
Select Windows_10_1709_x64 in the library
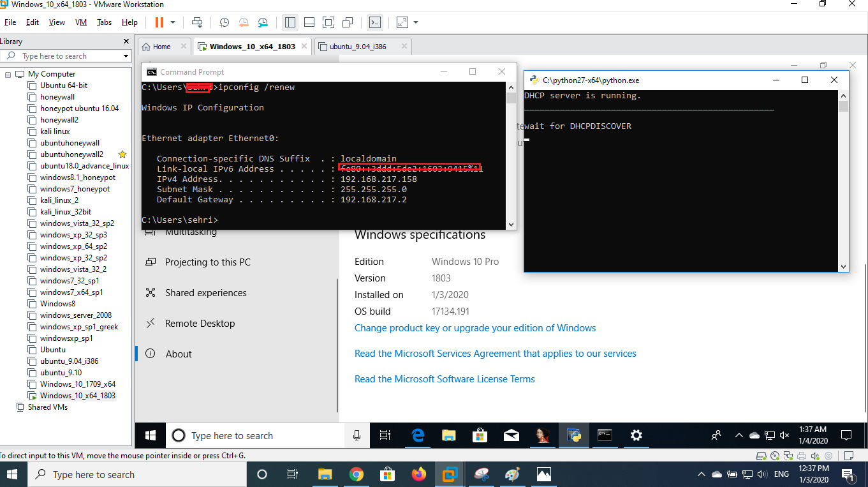click(78, 384)
